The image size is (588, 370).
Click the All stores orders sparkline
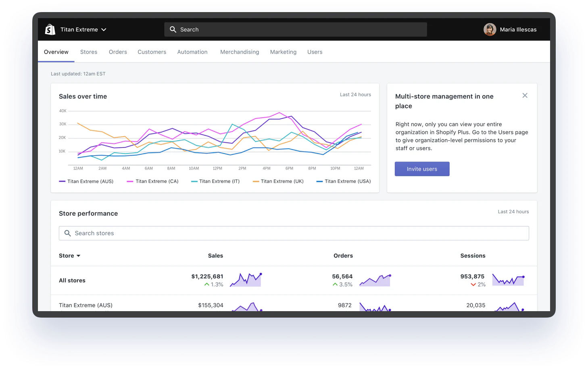(375, 280)
